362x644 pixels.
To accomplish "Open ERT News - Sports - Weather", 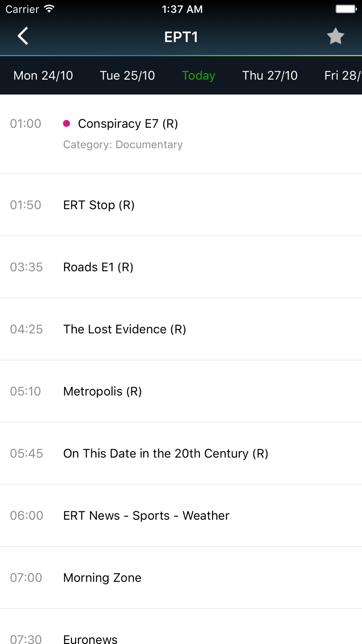I will (x=146, y=516).
